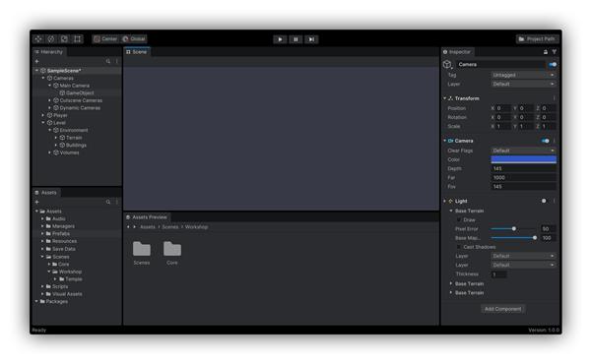Select the Rotate tool in top toolbar
591x364 pixels.
(x=51, y=38)
